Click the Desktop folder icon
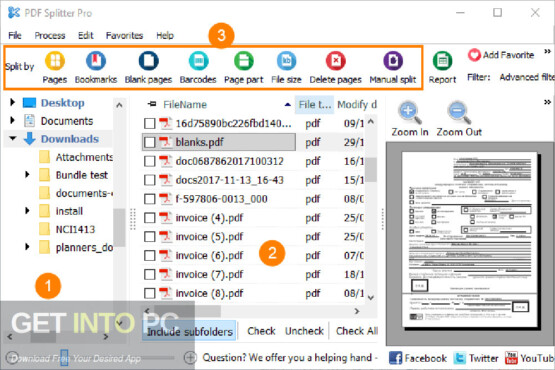This screenshot has width=555, height=370. (29, 103)
